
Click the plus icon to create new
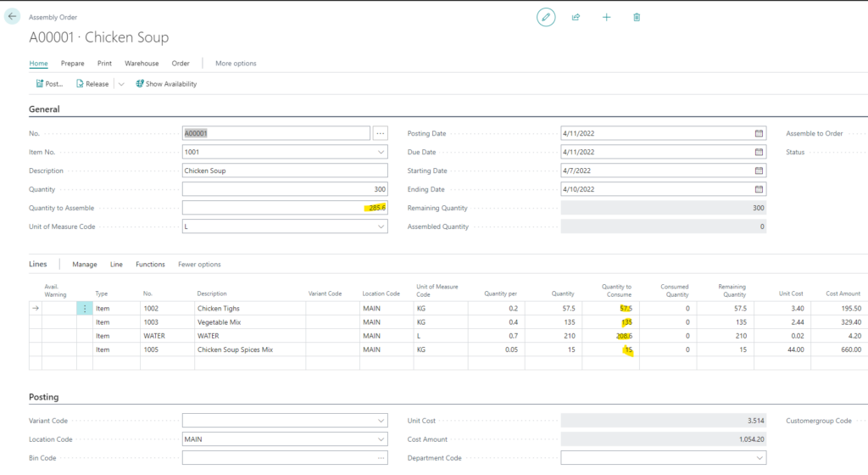click(607, 17)
